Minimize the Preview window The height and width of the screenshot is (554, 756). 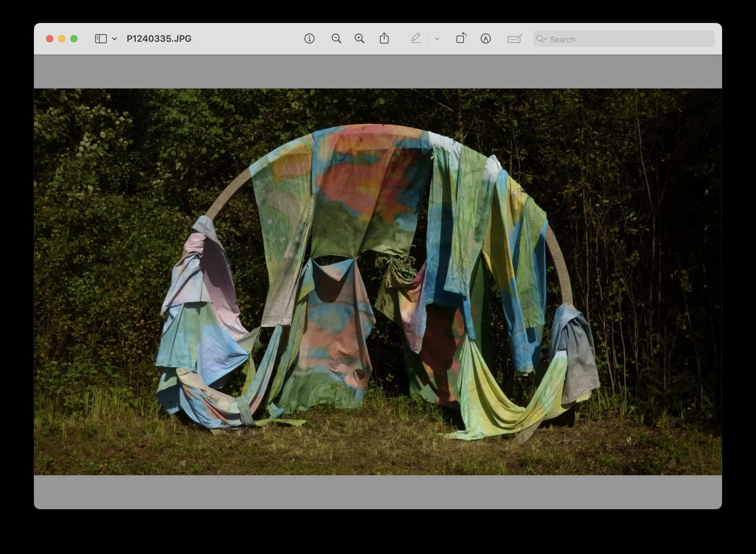click(x=62, y=39)
